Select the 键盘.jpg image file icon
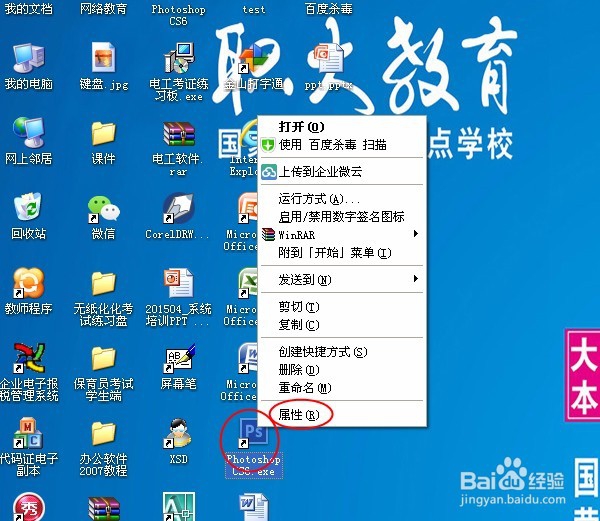The image size is (600, 521). point(104,57)
